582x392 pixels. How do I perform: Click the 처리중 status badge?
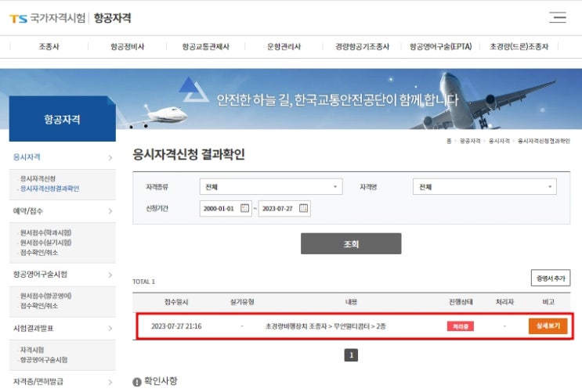[461, 326]
